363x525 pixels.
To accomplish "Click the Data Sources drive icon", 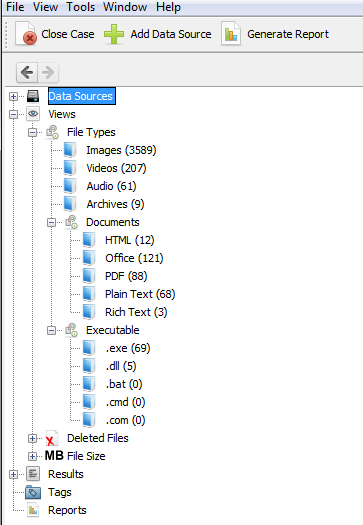I will (33, 96).
